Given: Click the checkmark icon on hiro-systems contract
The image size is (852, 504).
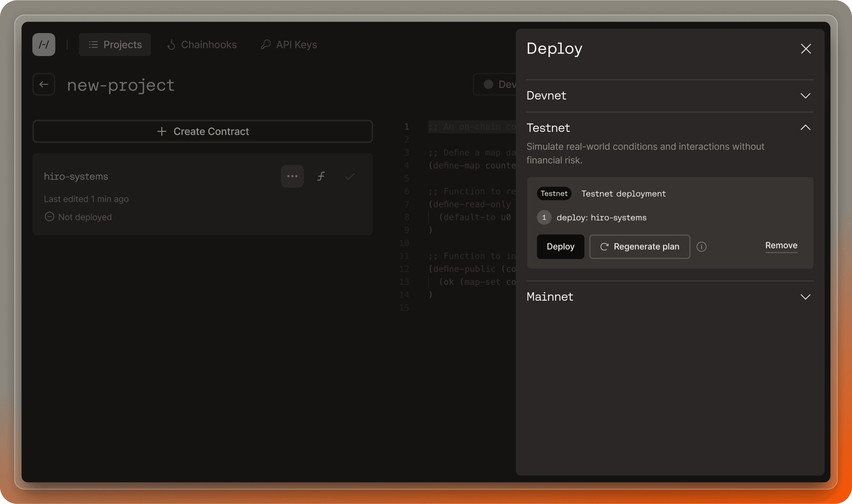Looking at the screenshot, I should (350, 176).
